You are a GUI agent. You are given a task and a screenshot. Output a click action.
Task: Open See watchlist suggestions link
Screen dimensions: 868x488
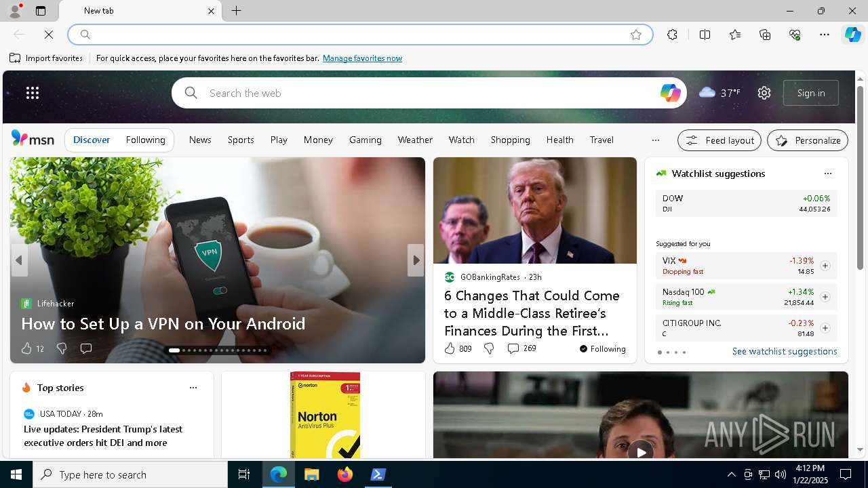coord(785,351)
